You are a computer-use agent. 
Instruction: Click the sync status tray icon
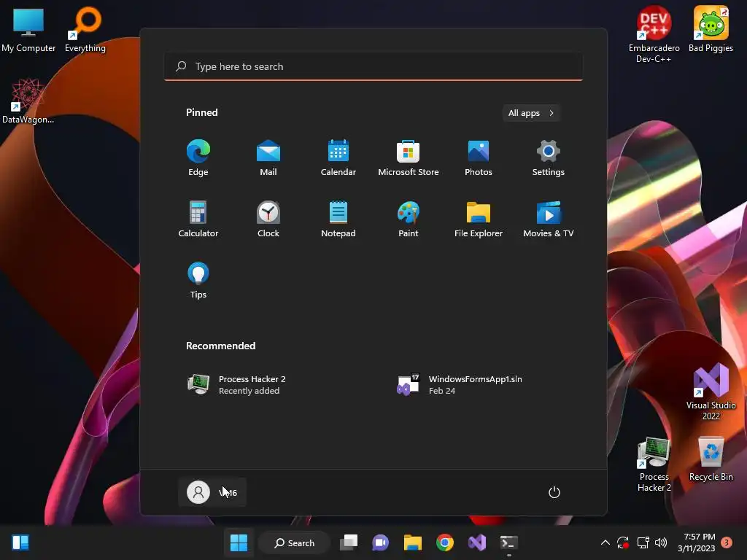point(623,542)
